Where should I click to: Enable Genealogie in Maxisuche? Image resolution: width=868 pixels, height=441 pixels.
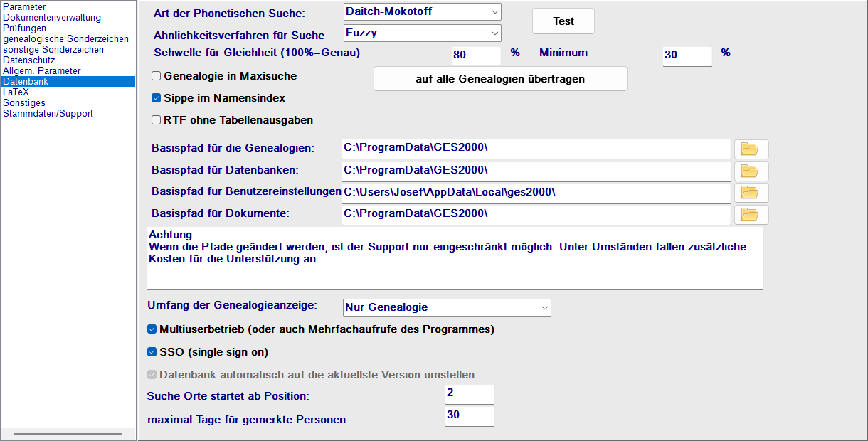(156, 75)
